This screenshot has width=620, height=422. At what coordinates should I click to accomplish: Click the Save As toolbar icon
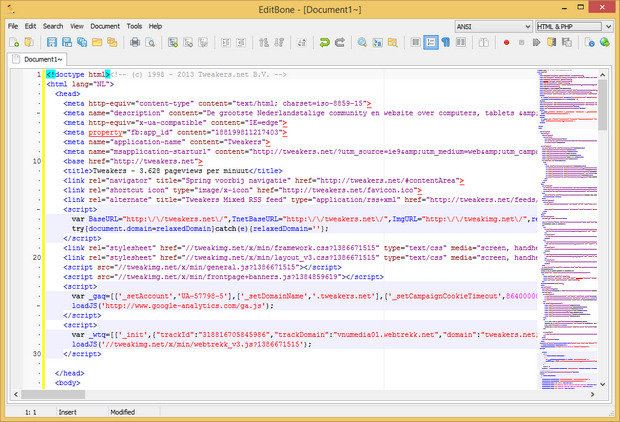tap(67, 42)
